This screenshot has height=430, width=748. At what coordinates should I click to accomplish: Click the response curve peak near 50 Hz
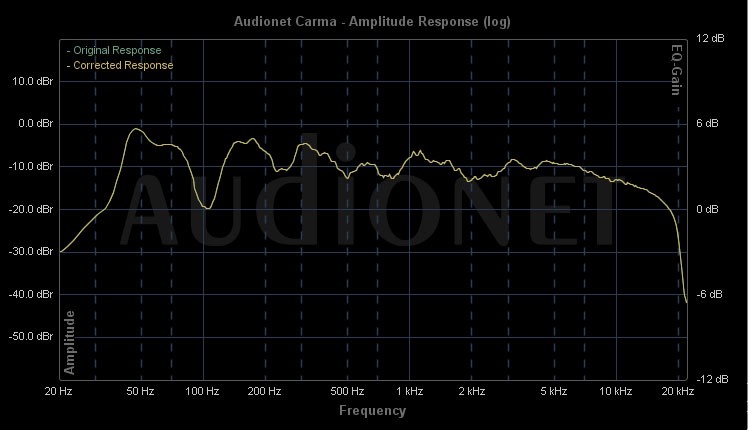136,129
